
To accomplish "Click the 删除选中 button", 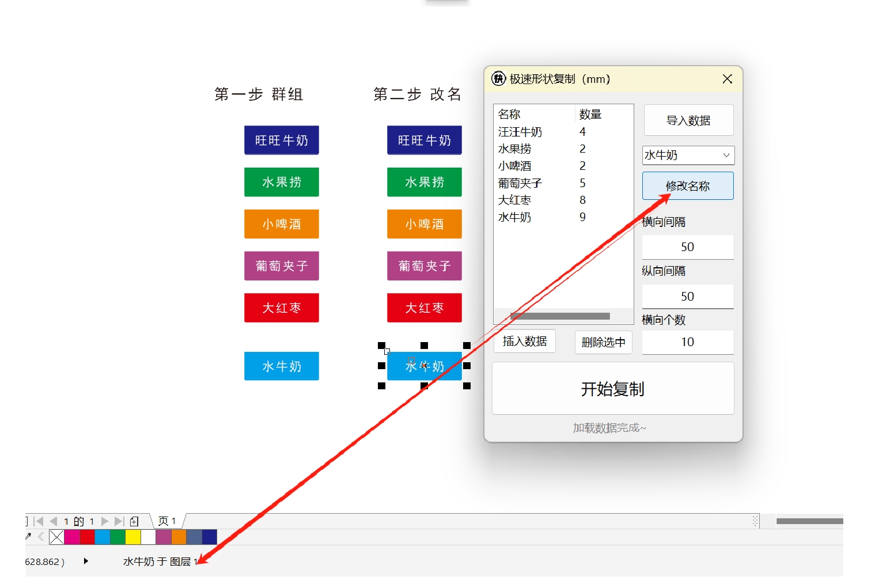I will [604, 342].
